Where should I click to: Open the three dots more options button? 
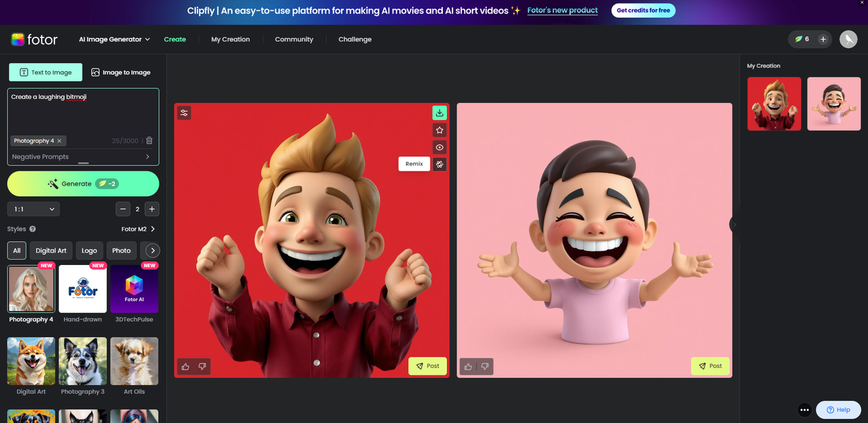804,409
